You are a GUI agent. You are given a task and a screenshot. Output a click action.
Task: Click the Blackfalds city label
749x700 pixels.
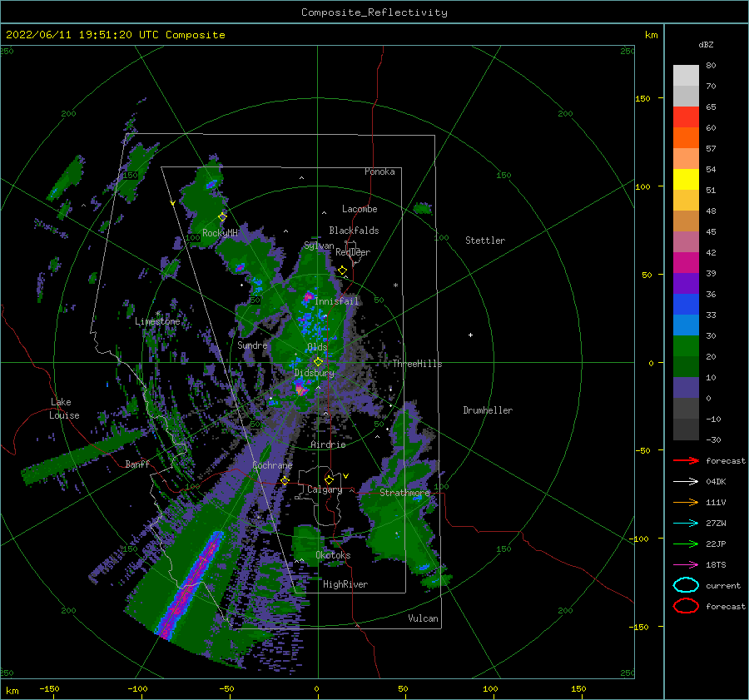354,231
